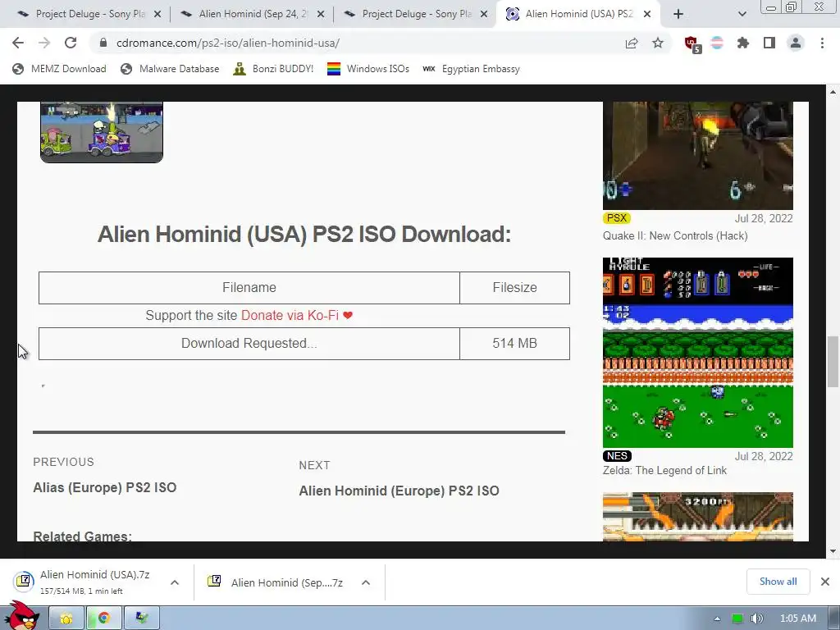Open the 3200 pts game thumbnail
Image resolution: width=840 pixels, height=630 pixels.
click(697, 517)
